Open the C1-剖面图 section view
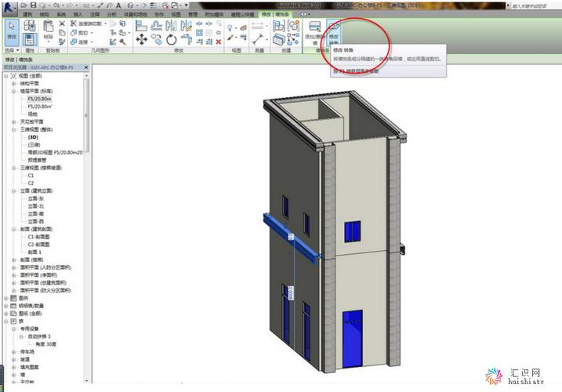Screen dimensions: 562x392 tap(38, 237)
